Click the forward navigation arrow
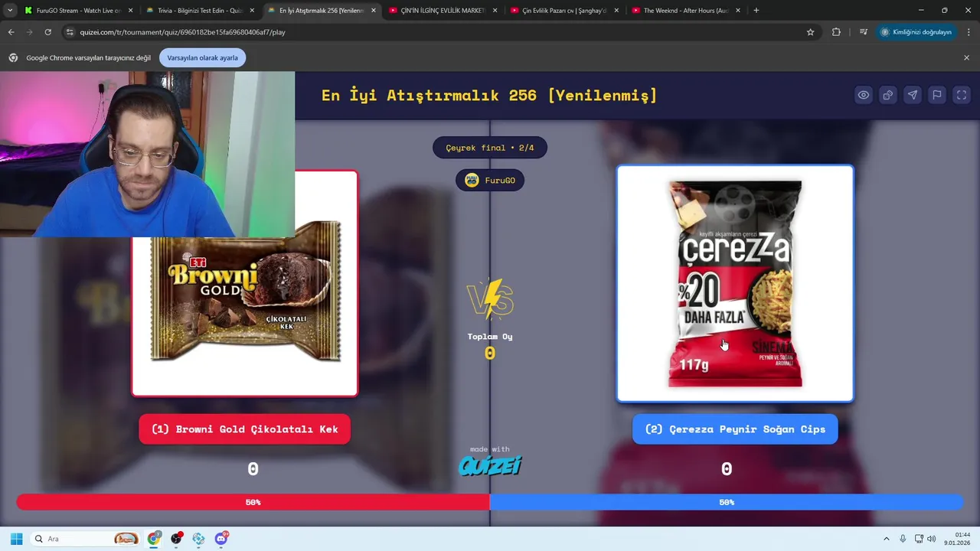The image size is (980, 551). (x=29, y=32)
